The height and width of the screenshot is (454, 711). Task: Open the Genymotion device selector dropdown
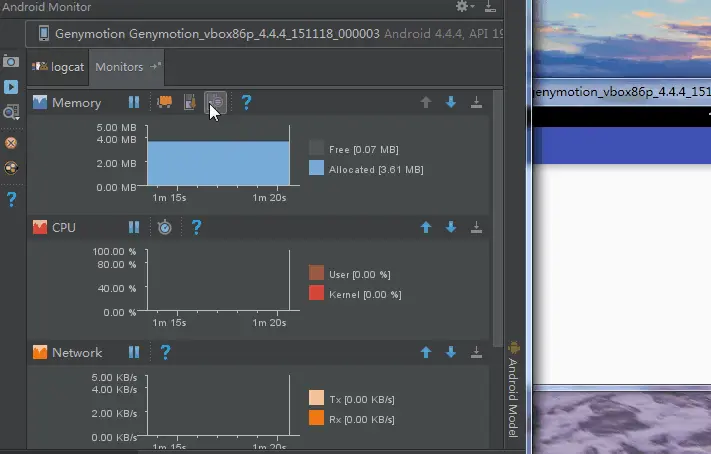click(264, 34)
